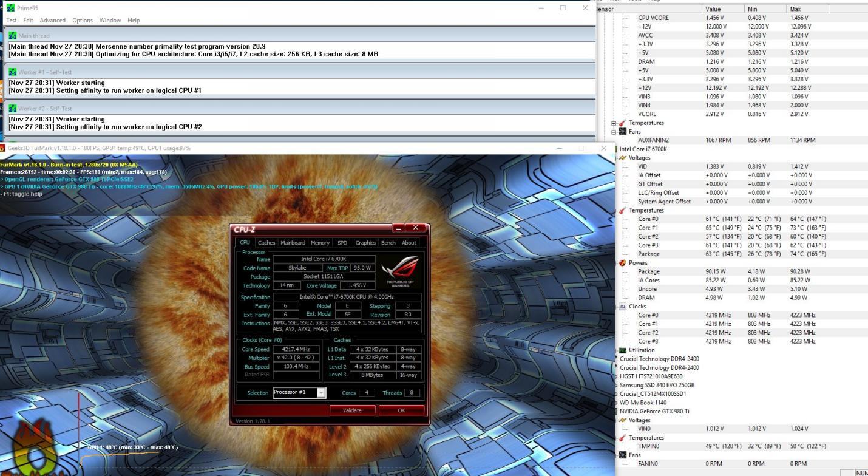Image resolution: width=868 pixels, height=476 pixels.
Task: Click the OK button in CPU-Z
Action: 401,410
